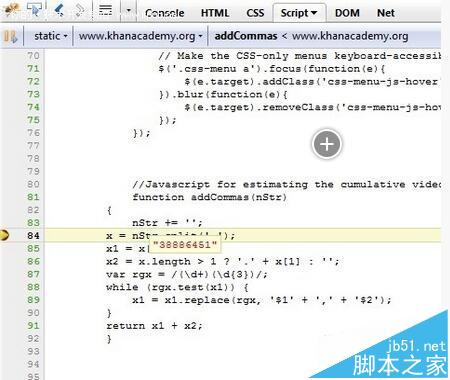
Task: Open the Script tab dropdown
Action: tap(299, 13)
